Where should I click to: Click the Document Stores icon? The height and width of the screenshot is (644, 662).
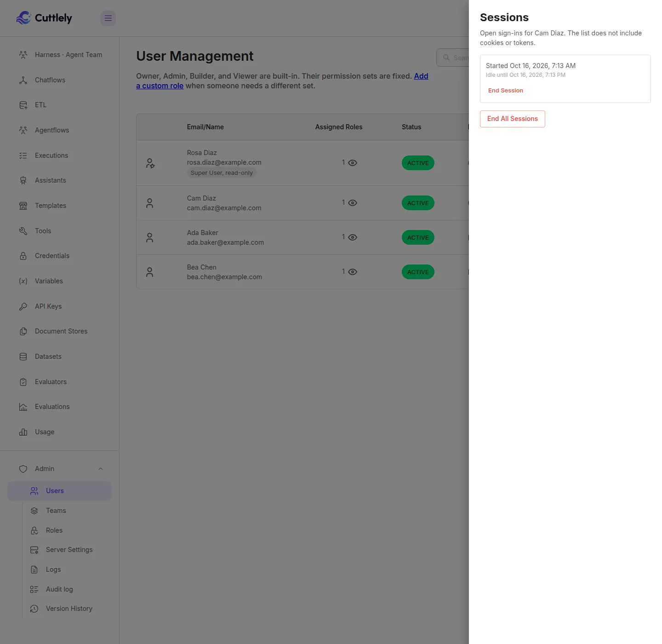click(x=23, y=331)
